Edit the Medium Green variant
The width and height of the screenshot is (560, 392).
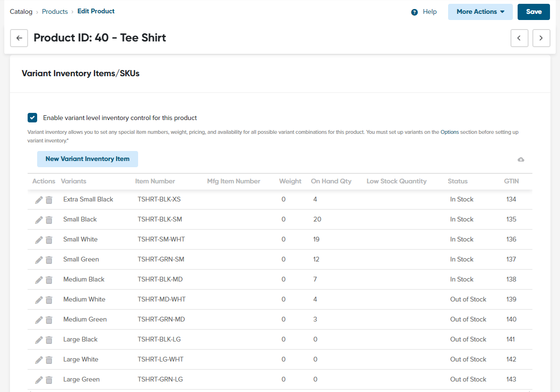tap(39, 320)
